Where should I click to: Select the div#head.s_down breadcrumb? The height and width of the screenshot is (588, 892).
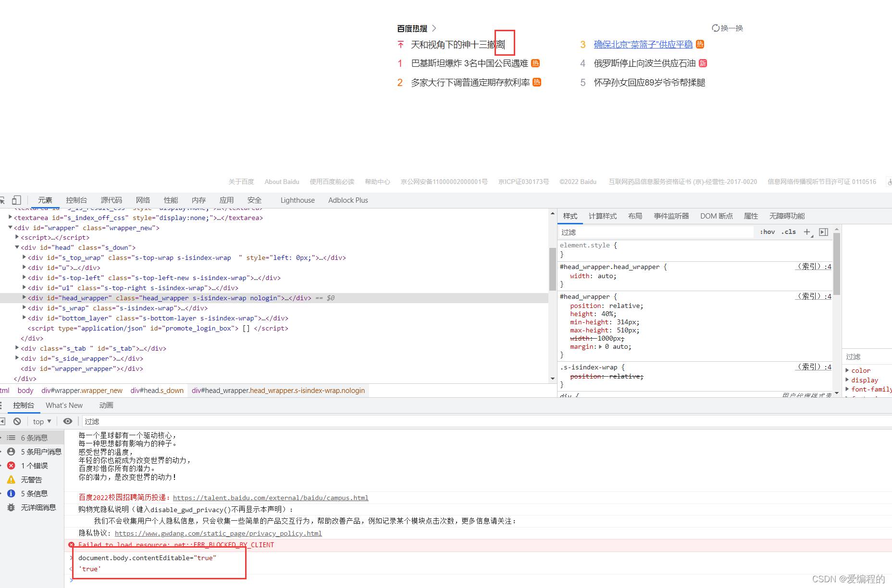coord(157,391)
